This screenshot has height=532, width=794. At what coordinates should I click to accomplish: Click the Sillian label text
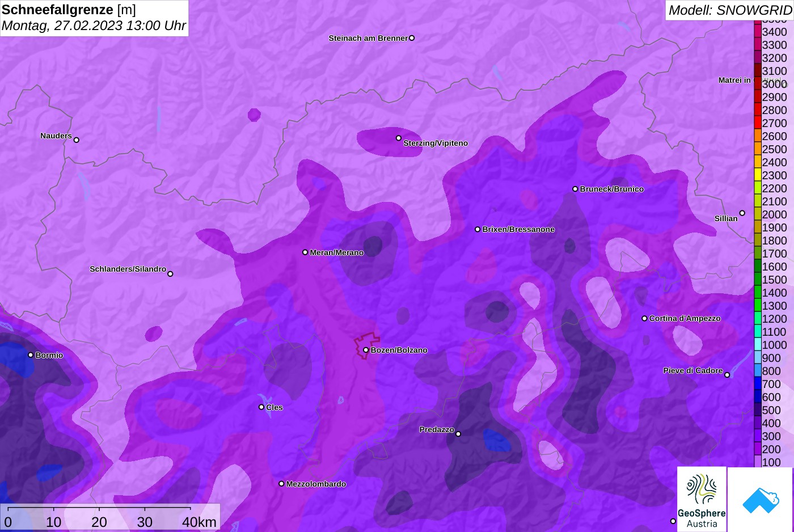coord(726,218)
